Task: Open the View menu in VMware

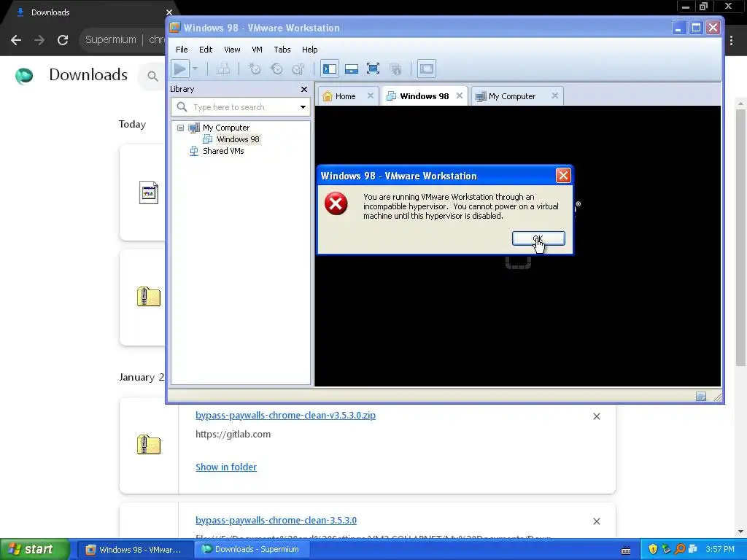Action: [232, 50]
